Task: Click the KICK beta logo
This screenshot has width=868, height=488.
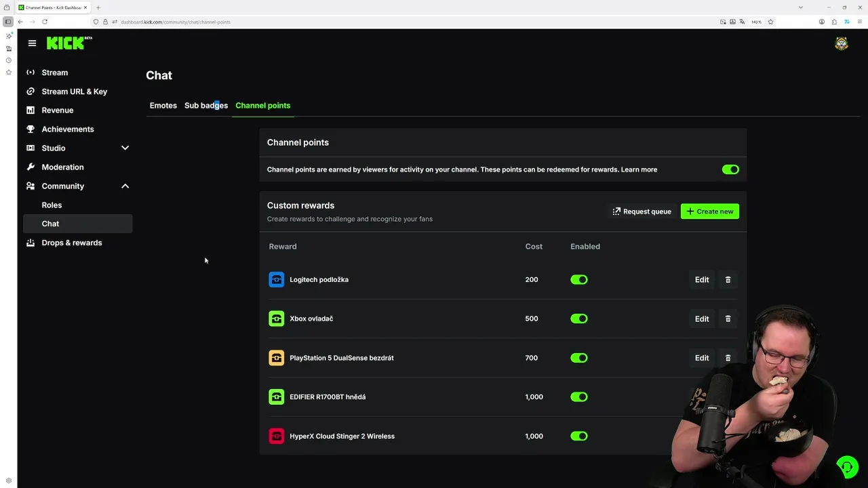Action: 69,43
